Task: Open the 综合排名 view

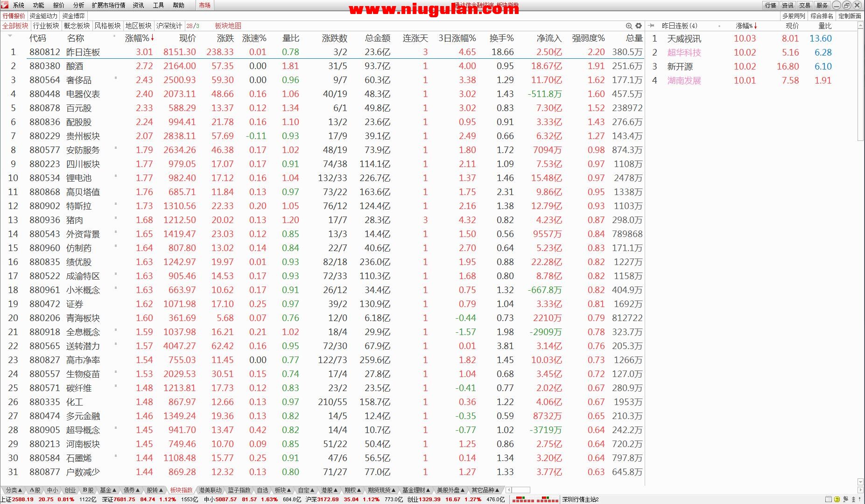Action: [822, 16]
